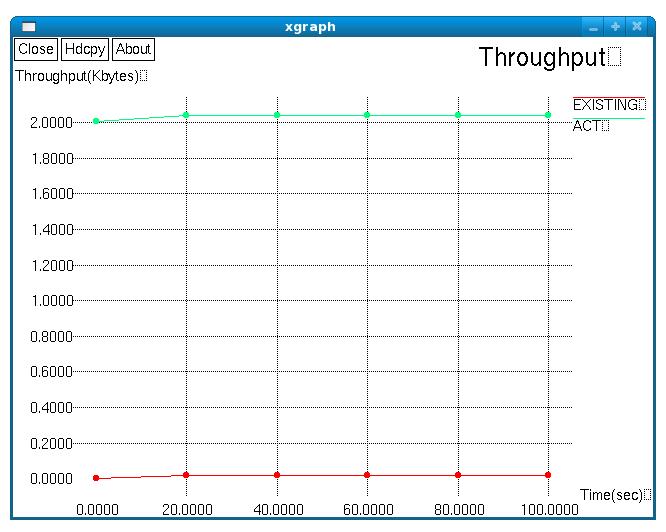
Task: Close the xgraph window with X icon
Action: point(637,27)
